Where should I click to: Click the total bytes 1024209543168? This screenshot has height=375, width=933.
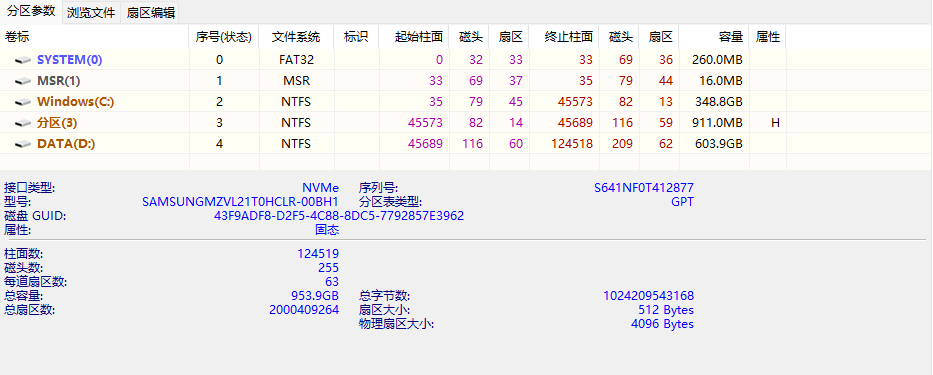(x=648, y=296)
